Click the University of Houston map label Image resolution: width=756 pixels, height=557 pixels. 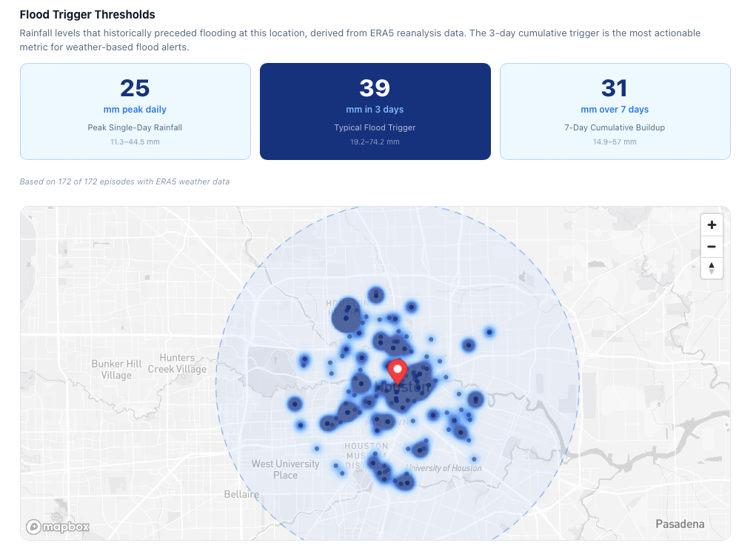444,468
